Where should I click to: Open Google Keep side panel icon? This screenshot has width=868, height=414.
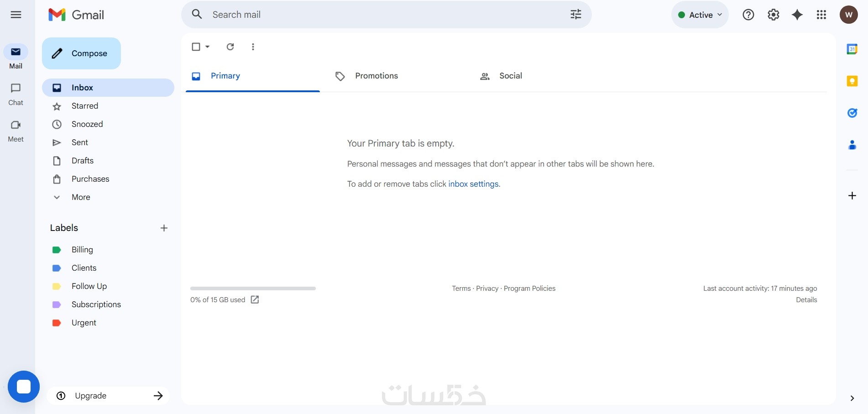point(852,81)
